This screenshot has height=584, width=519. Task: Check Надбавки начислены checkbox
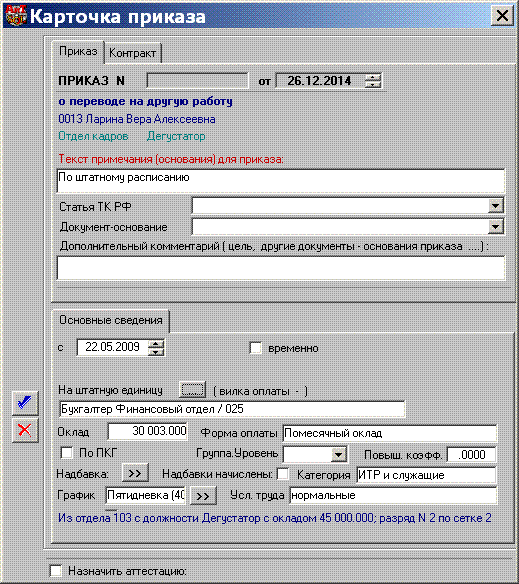coord(283,474)
